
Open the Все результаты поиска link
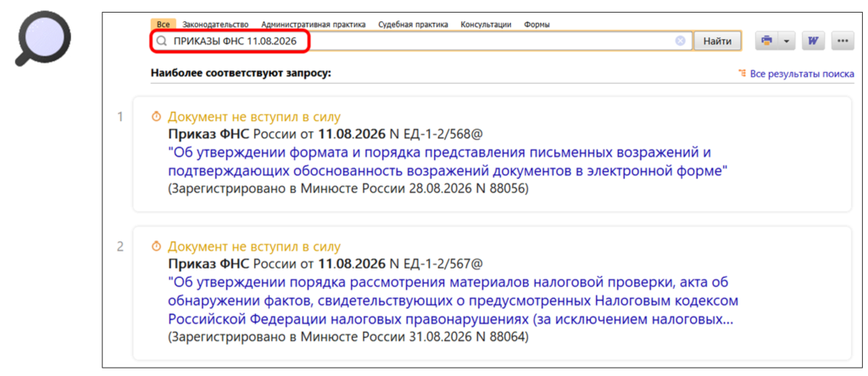tap(802, 74)
